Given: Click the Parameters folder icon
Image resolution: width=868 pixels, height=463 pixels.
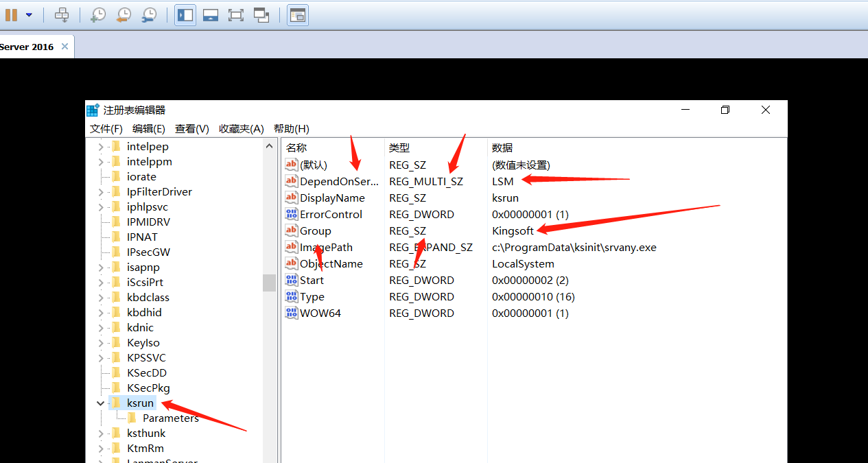Looking at the screenshot, I should tap(132, 418).
